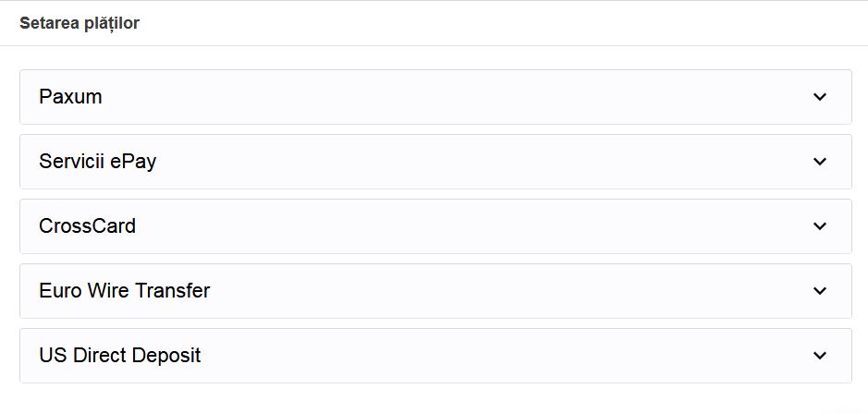Expand the Paxum payment section
The image size is (868, 413).
pyautogui.click(x=434, y=97)
